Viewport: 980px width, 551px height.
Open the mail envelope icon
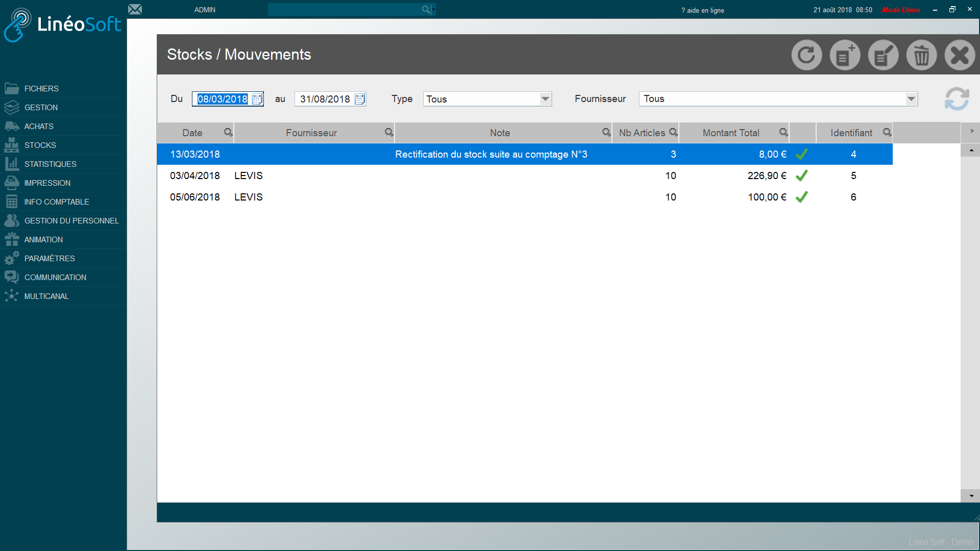(x=135, y=9)
